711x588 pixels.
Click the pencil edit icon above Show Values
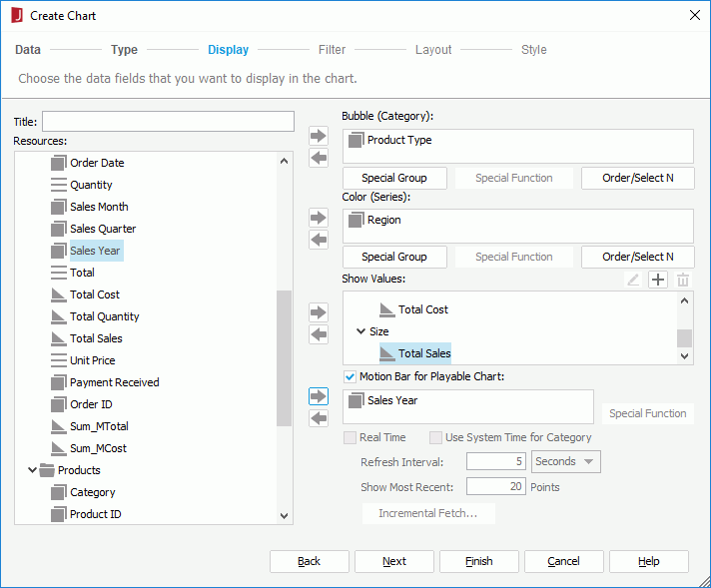[x=633, y=280]
